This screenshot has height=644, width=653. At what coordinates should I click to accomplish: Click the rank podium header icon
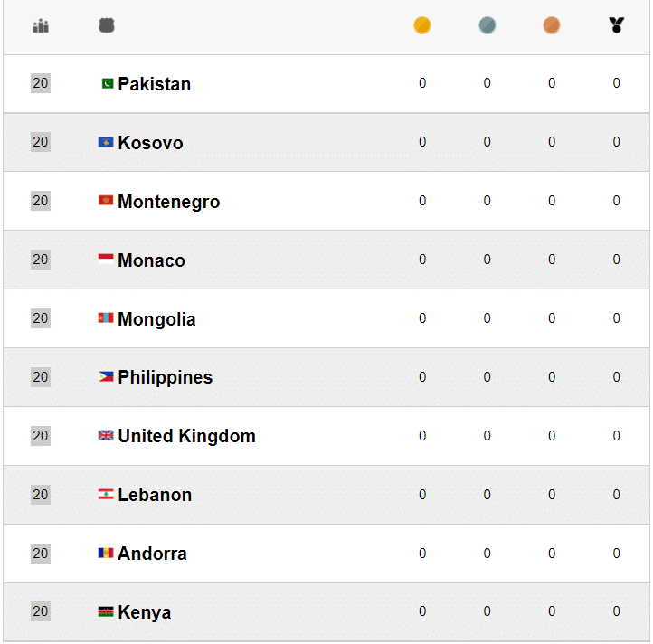tap(41, 26)
